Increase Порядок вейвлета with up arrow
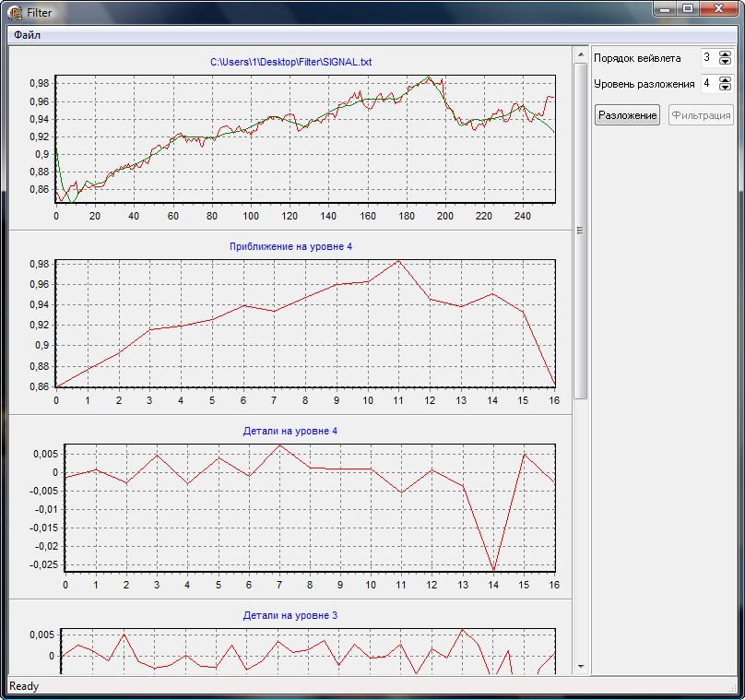Viewport: 745px width, 700px height. [725, 53]
